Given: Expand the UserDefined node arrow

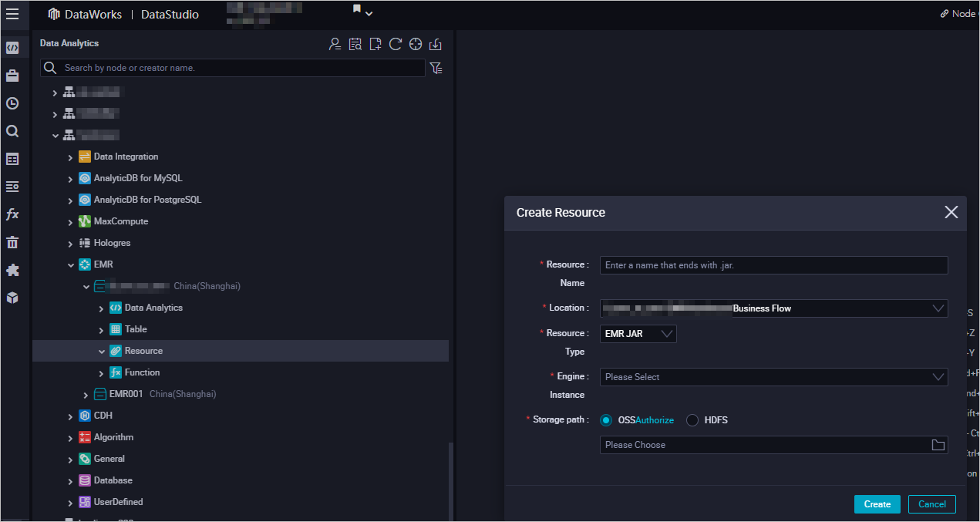Looking at the screenshot, I should (70, 503).
